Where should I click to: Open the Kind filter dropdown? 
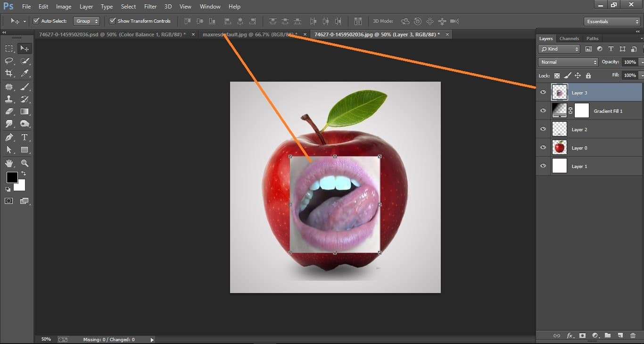click(x=559, y=49)
